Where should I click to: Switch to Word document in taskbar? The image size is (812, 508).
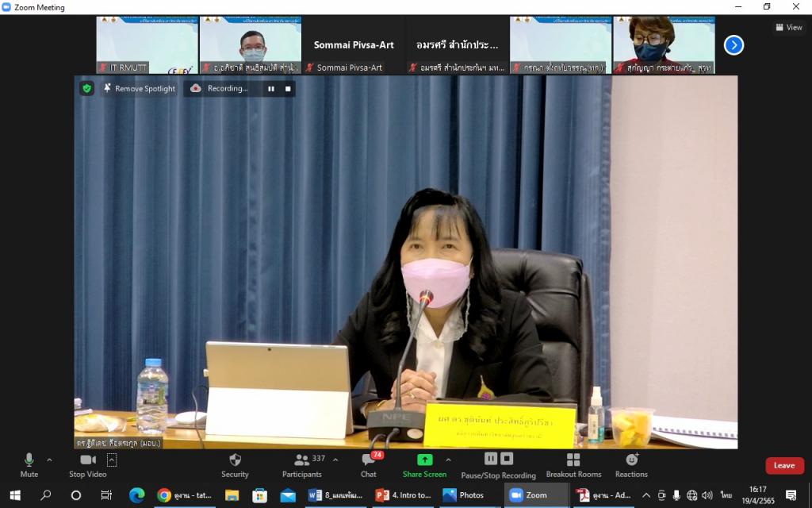tap(335, 495)
